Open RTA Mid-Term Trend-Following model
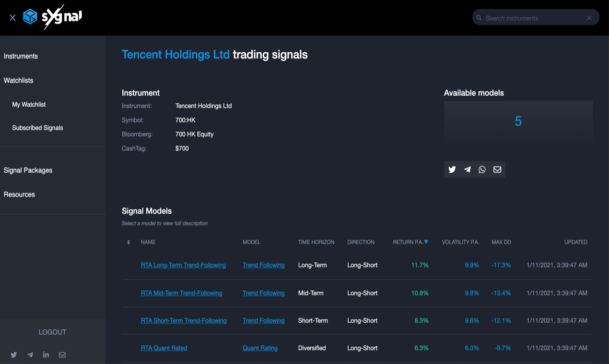The image size is (609, 364). click(181, 293)
